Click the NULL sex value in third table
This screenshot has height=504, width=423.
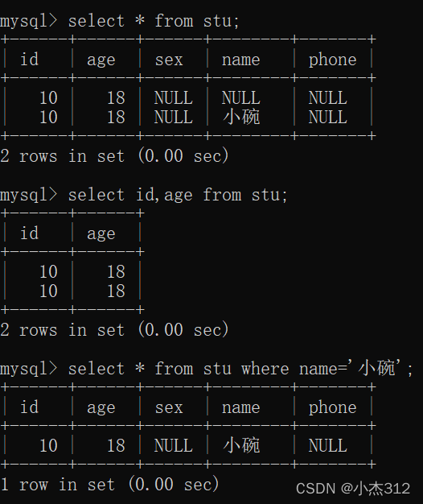[174, 445]
